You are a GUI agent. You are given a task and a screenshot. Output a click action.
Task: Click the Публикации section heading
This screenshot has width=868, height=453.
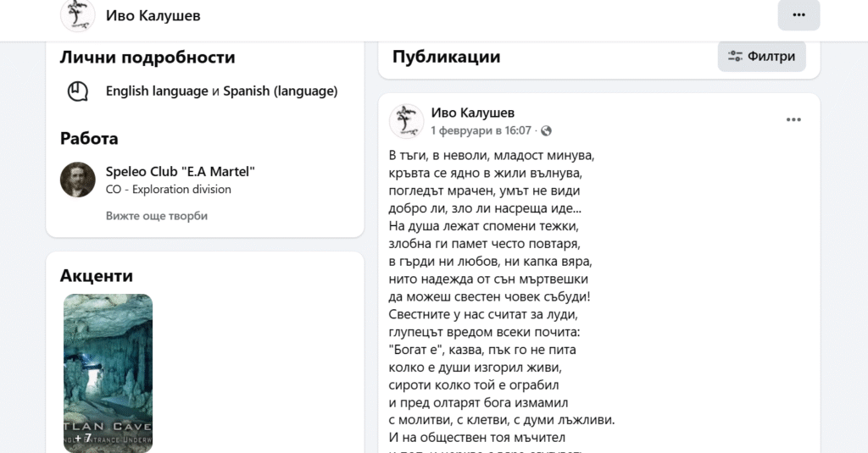[x=446, y=57]
